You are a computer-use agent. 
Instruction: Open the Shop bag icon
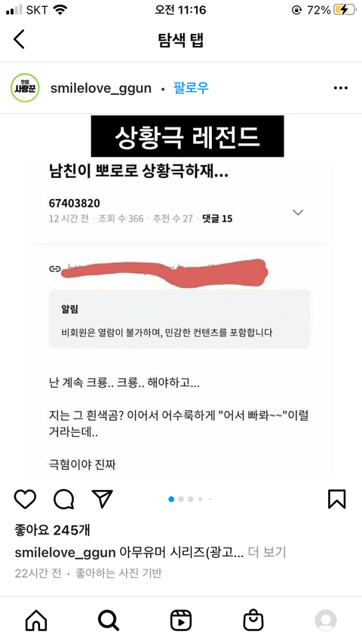[x=253, y=620]
